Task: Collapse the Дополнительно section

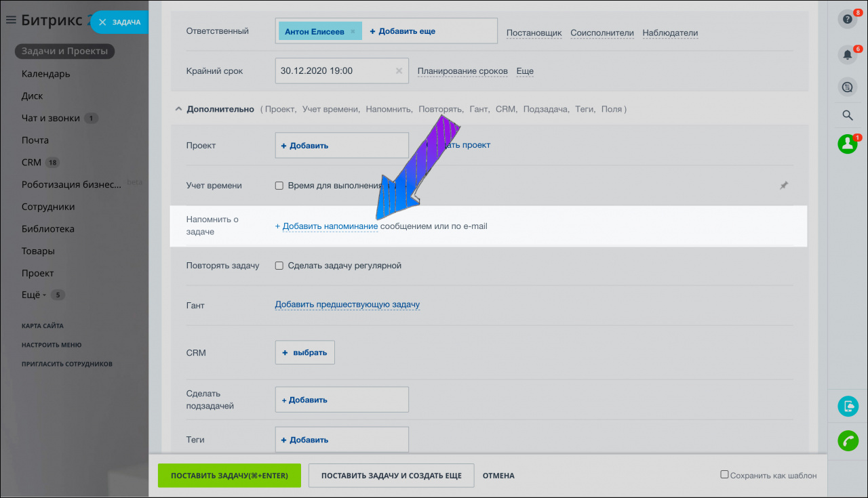Action: [179, 108]
